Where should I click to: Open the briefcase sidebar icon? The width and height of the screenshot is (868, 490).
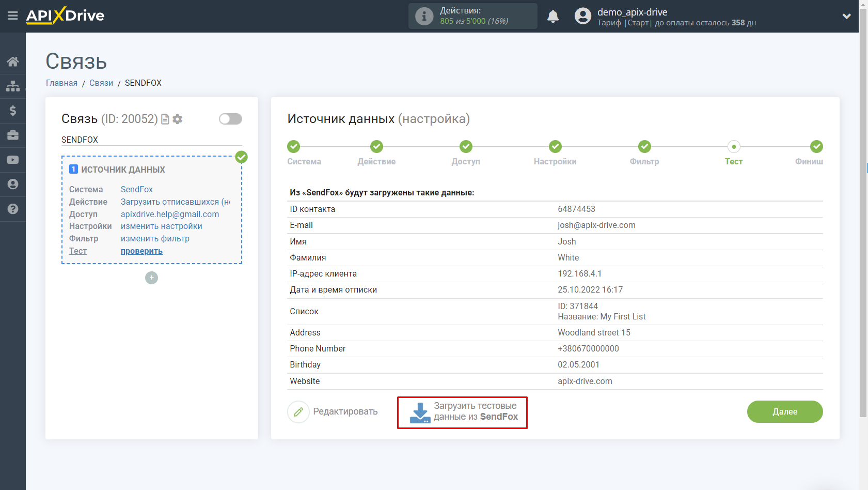[x=13, y=135]
